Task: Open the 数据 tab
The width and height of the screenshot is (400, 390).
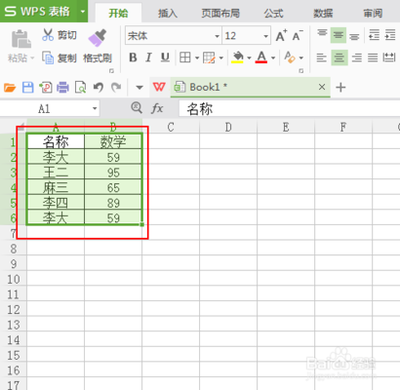Action: (323, 13)
